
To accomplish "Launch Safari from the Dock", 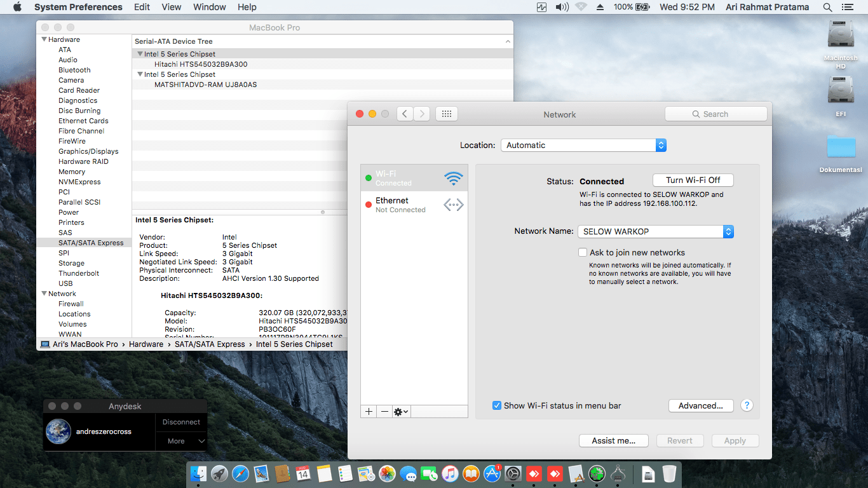I will pyautogui.click(x=240, y=473).
